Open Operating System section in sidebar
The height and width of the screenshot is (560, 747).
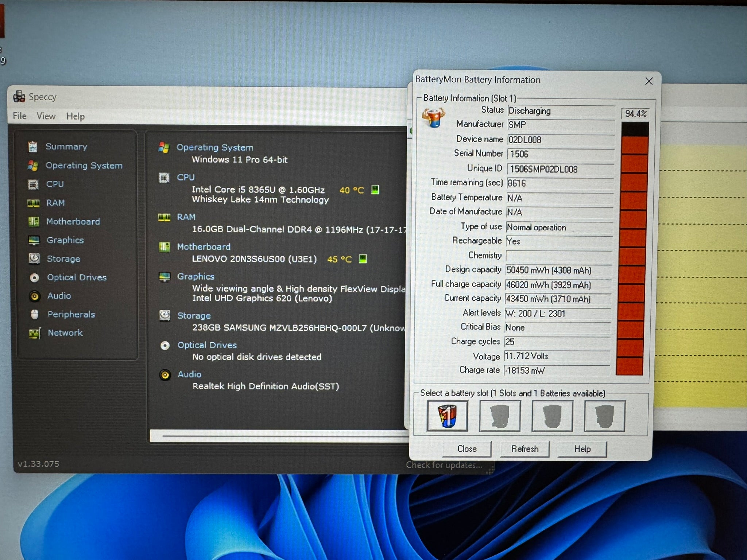point(84,166)
